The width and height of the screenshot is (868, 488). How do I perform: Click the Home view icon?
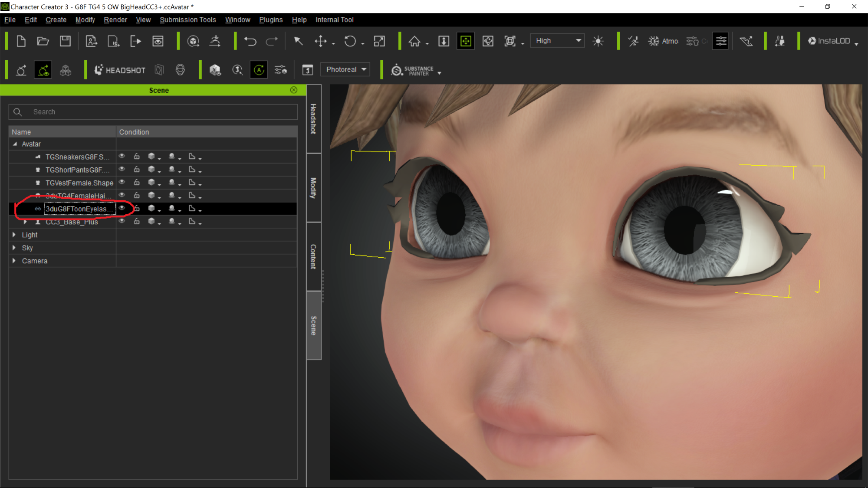(414, 41)
